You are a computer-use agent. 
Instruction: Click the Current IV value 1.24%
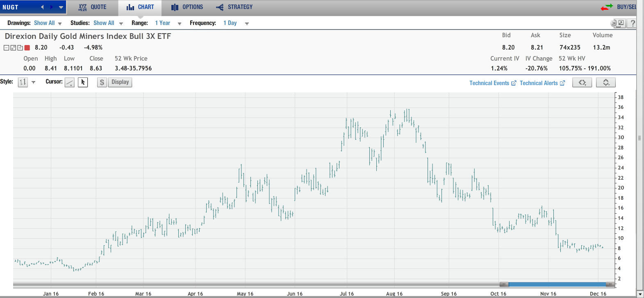[x=499, y=68]
